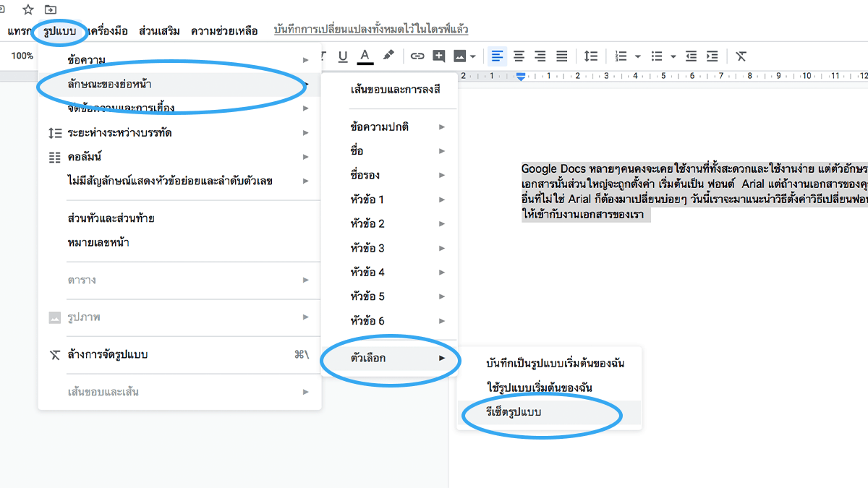Open line spacing options in toolbar
This screenshot has width=868, height=488.
pyautogui.click(x=590, y=56)
